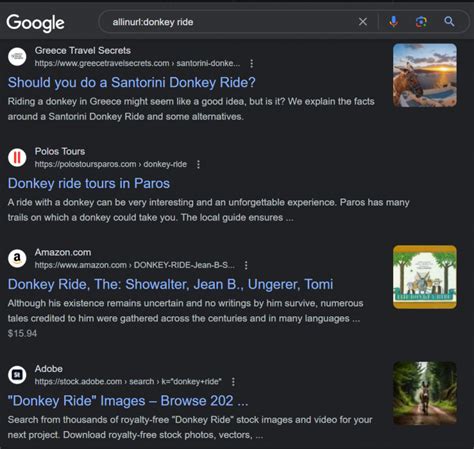Image resolution: width=474 pixels, height=449 pixels.
Task: Click the Adobe Stock favicon
Action: tap(17, 375)
